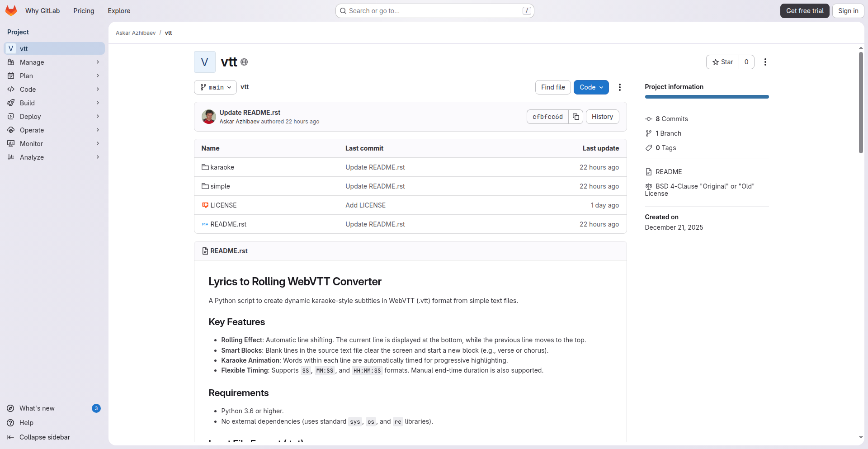
Task: Click the Analyze chart icon
Action: click(x=11, y=157)
